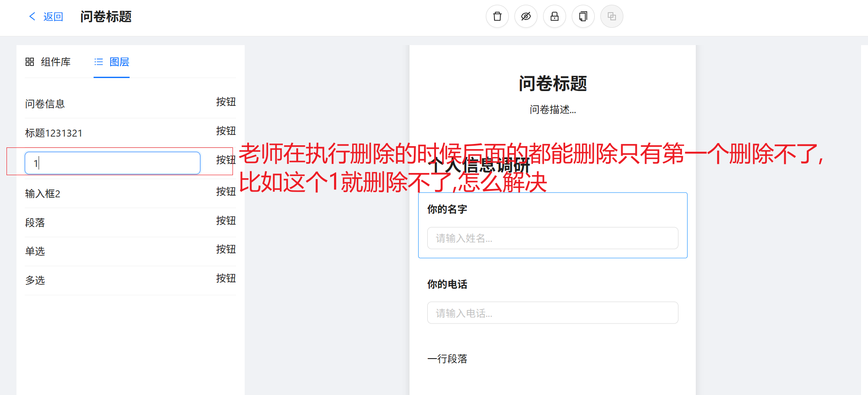This screenshot has width=868, height=395.
Task: Click the lock component icon
Action: [x=554, y=16]
